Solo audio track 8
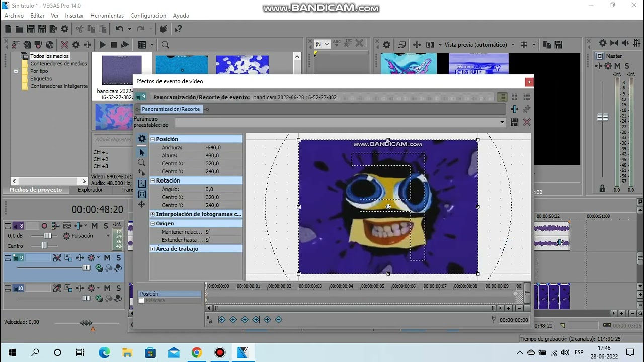This screenshot has height=362, width=644. point(106,226)
